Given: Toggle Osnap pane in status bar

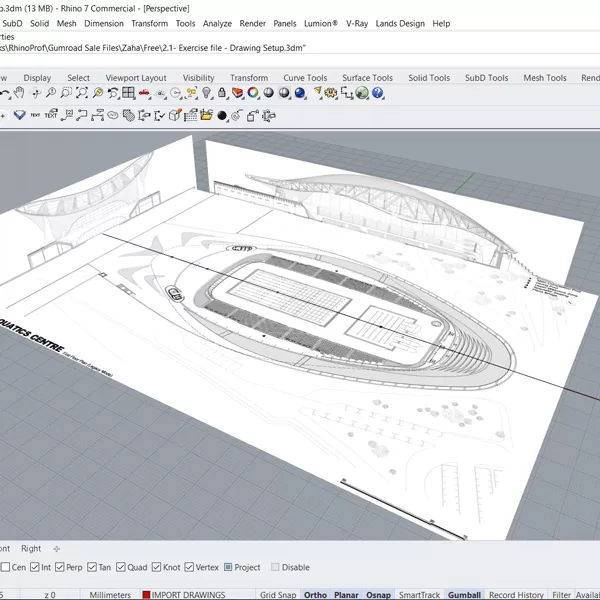Looking at the screenshot, I should click(378, 595).
